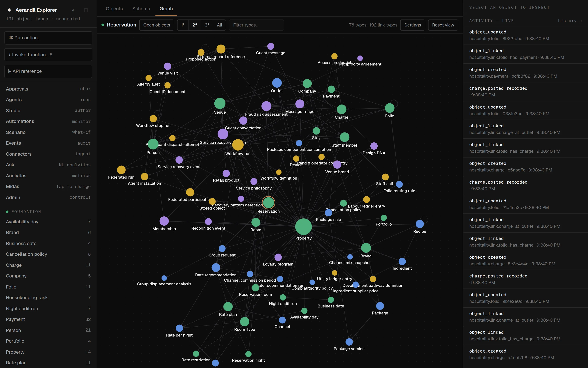Select the Property node in the graph
Viewport: 588px width, 368px height.
click(x=303, y=227)
